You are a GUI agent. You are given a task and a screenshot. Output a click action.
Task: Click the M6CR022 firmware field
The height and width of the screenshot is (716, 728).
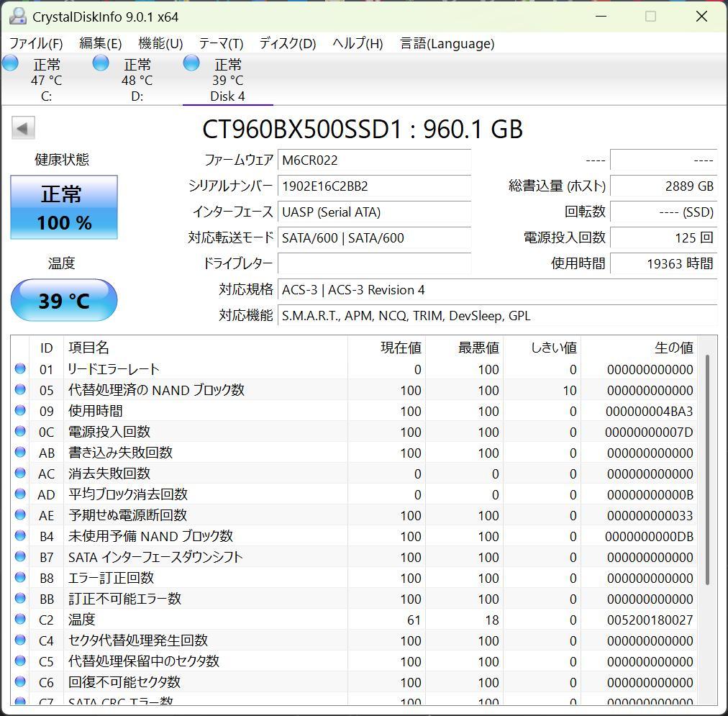pyautogui.click(x=374, y=160)
